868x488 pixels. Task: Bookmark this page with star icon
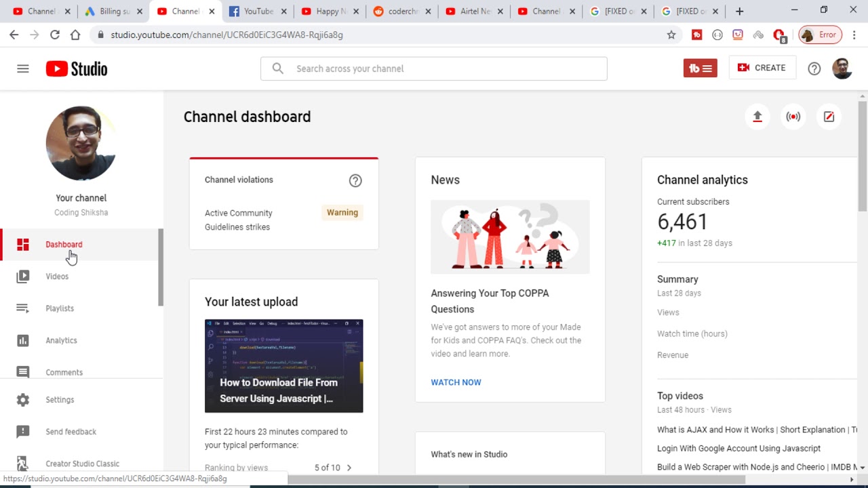pyautogui.click(x=671, y=35)
